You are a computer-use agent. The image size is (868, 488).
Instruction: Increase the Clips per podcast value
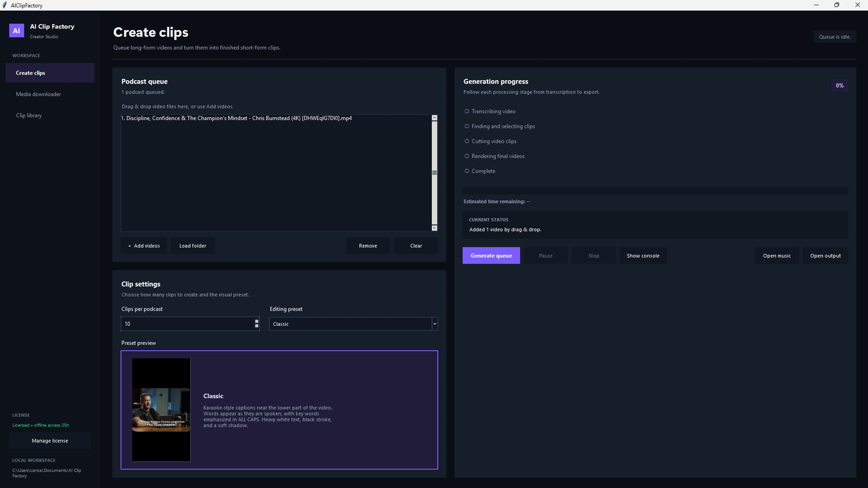pos(257,321)
